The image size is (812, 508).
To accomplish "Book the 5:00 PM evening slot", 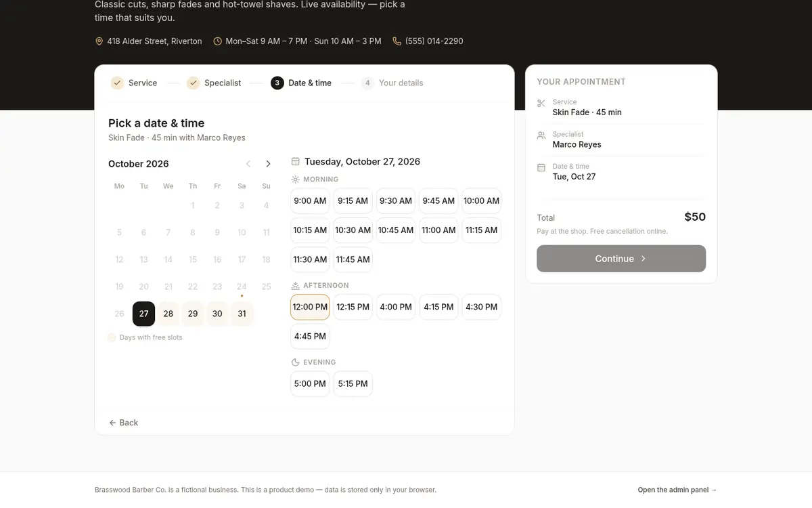I will click(310, 383).
